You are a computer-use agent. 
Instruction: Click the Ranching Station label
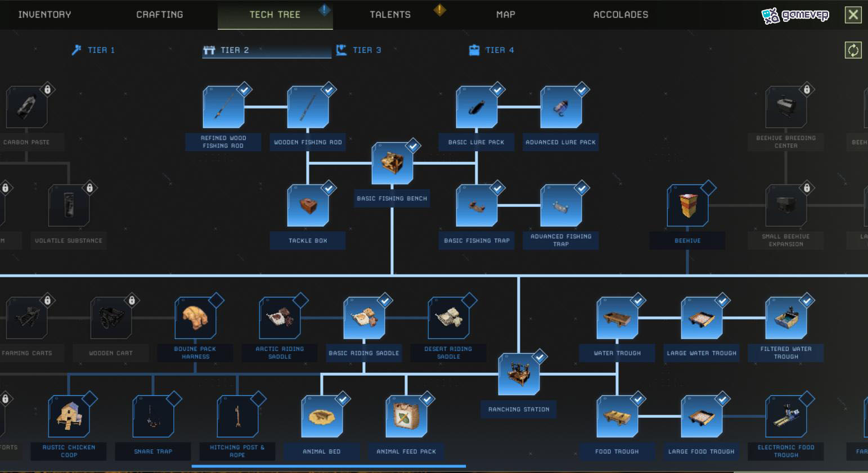[x=519, y=409]
